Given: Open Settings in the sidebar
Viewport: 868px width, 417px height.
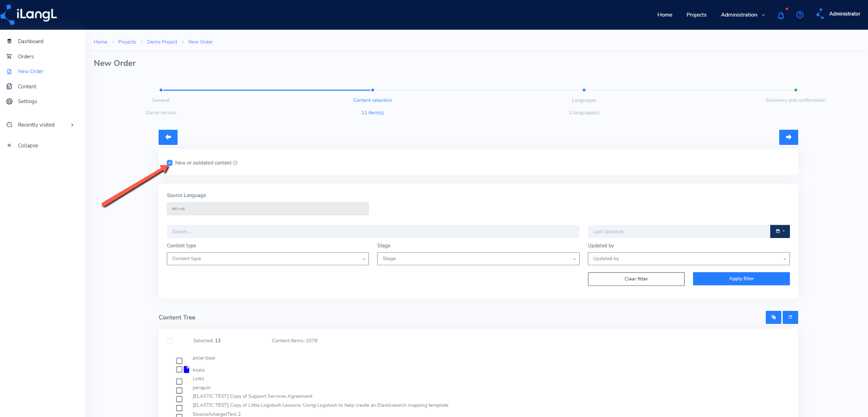Looking at the screenshot, I should [28, 101].
